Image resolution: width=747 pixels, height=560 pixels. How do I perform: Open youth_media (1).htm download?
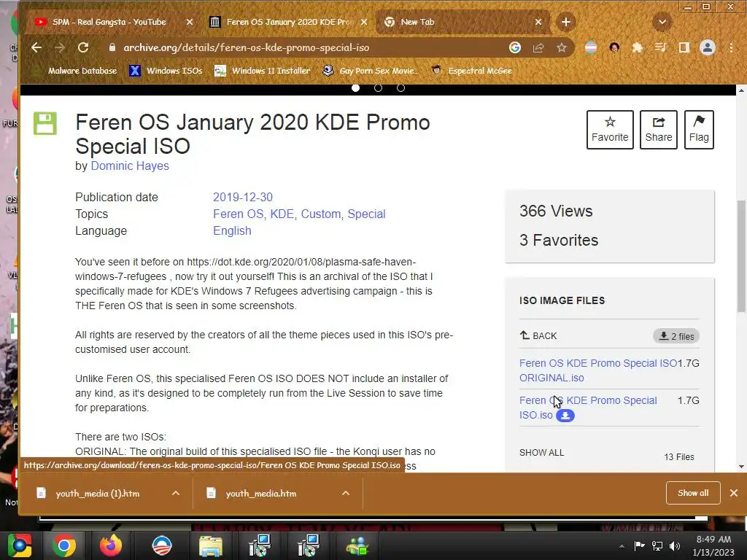tap(97, 494)
